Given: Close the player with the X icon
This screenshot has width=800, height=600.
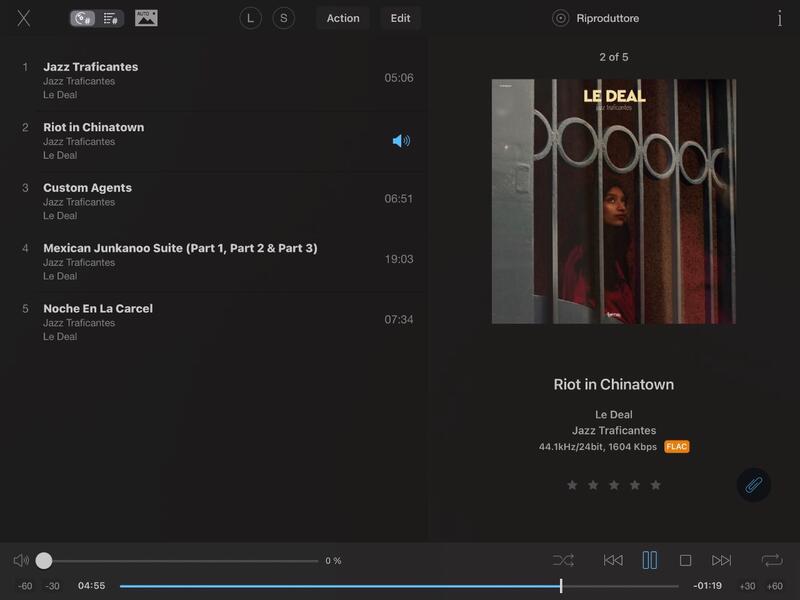Looking at the screenshot, I should point(24,18).
